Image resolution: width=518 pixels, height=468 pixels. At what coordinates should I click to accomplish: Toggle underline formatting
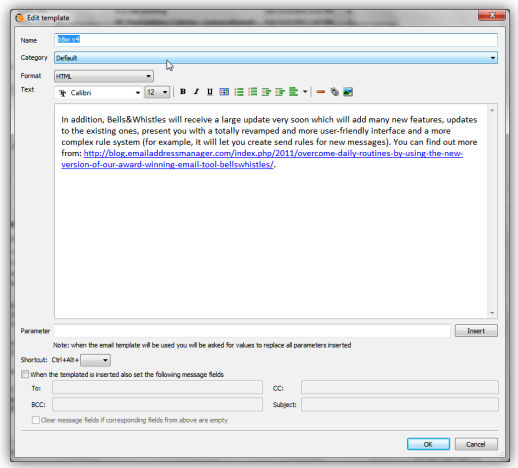click(210, 92)
